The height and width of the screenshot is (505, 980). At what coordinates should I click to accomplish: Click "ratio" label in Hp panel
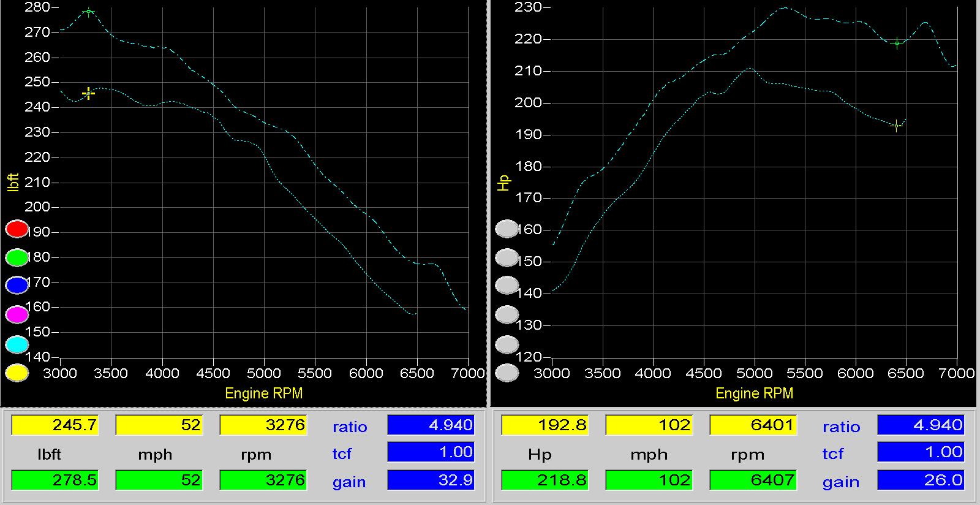[x=841, y=427]
